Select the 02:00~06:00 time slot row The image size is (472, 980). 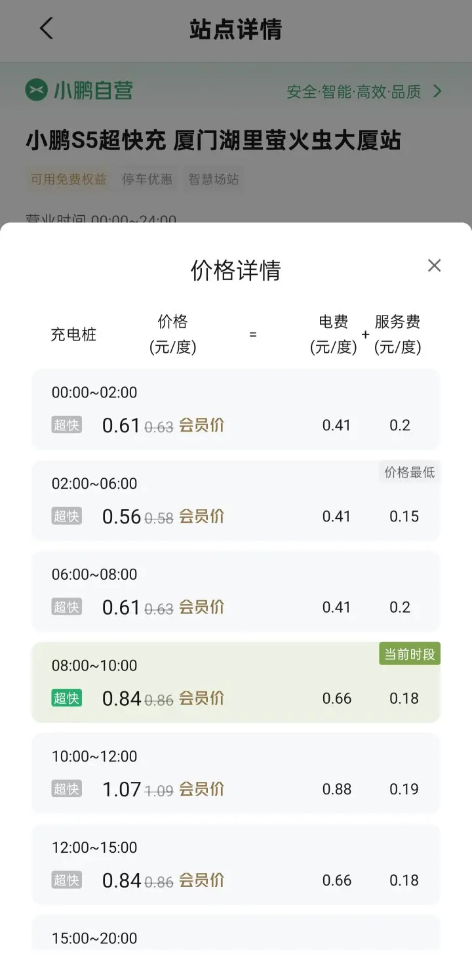[x=236, y=500]
